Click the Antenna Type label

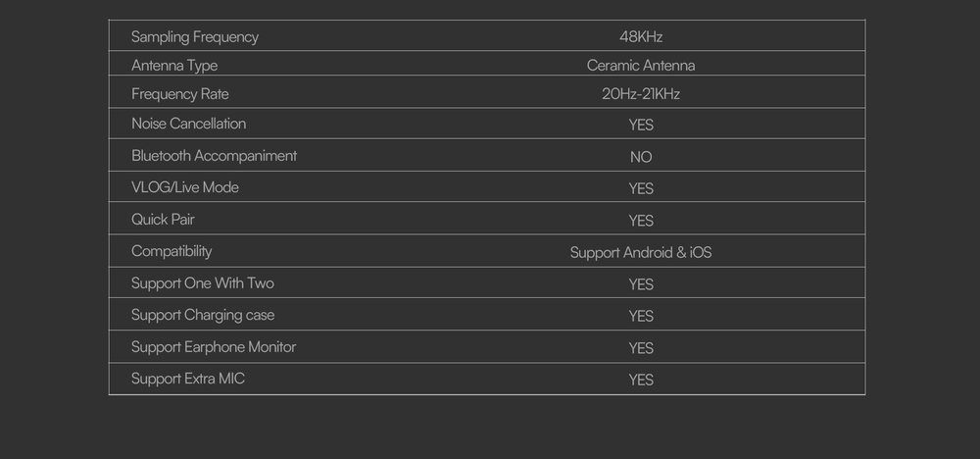pyautogui.click(x=174, y=65)
